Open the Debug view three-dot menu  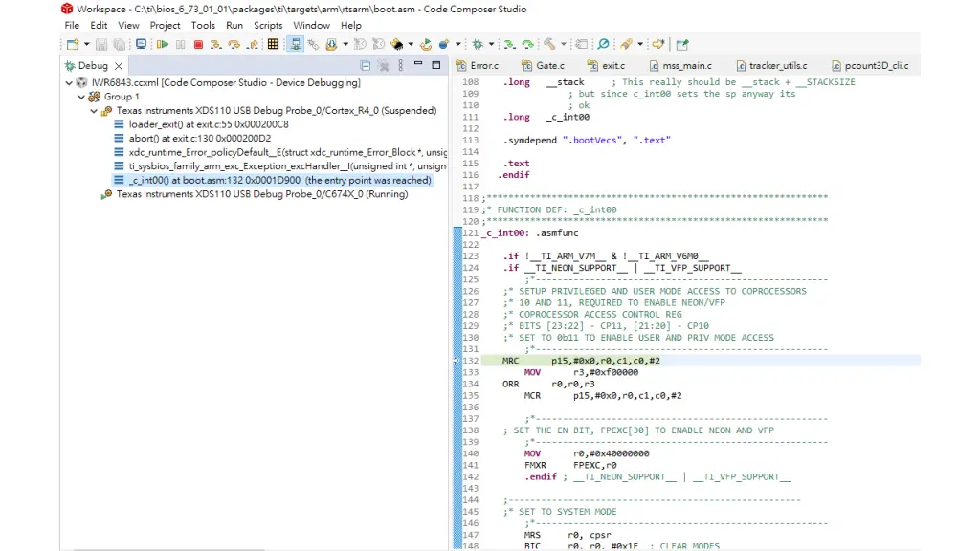[401, 66]
